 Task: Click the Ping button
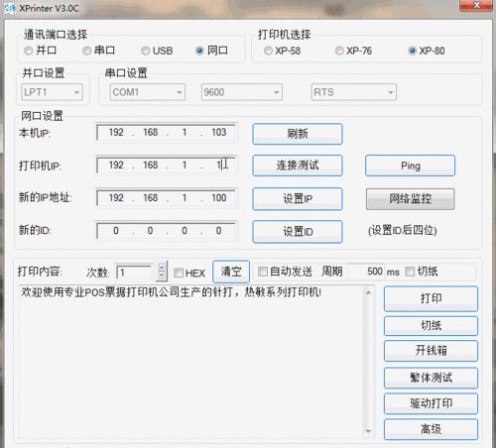(410, 166)
